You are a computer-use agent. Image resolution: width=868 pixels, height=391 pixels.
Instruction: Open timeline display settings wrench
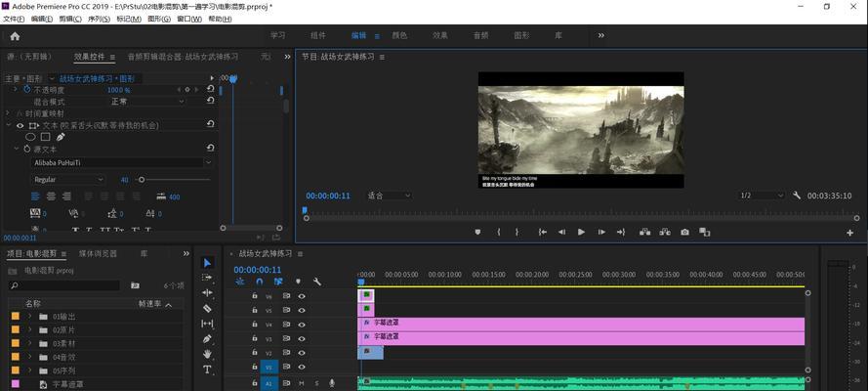317,282
